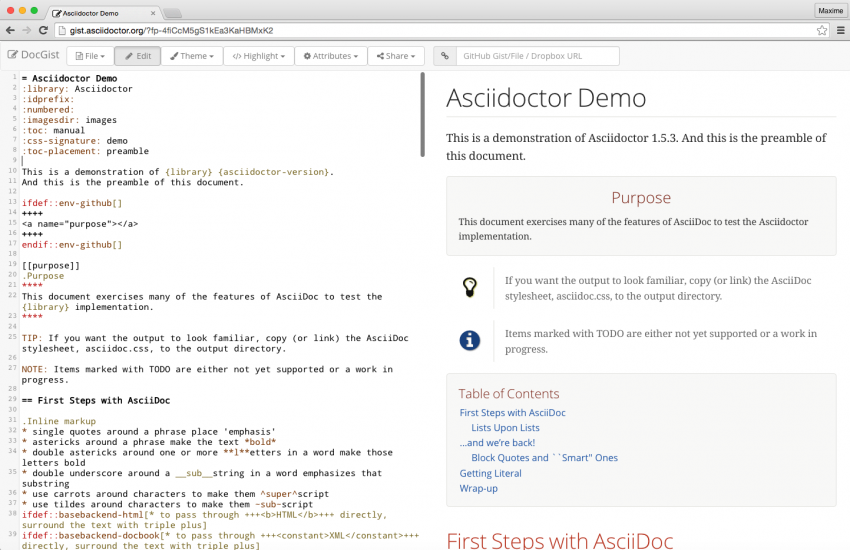Follow the Wrap-up contents link
850x550 pixels.
479,488
